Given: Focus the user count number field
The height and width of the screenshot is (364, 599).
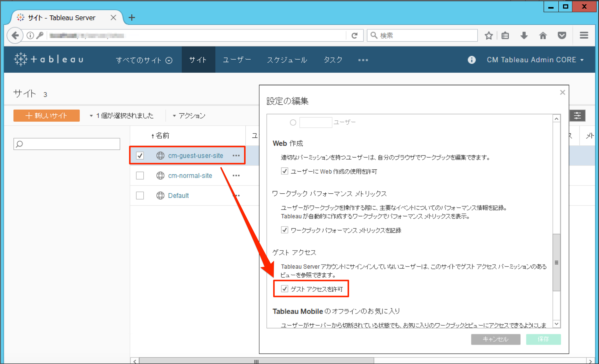Looking at the screenshot, I should [x=316, y=122].
